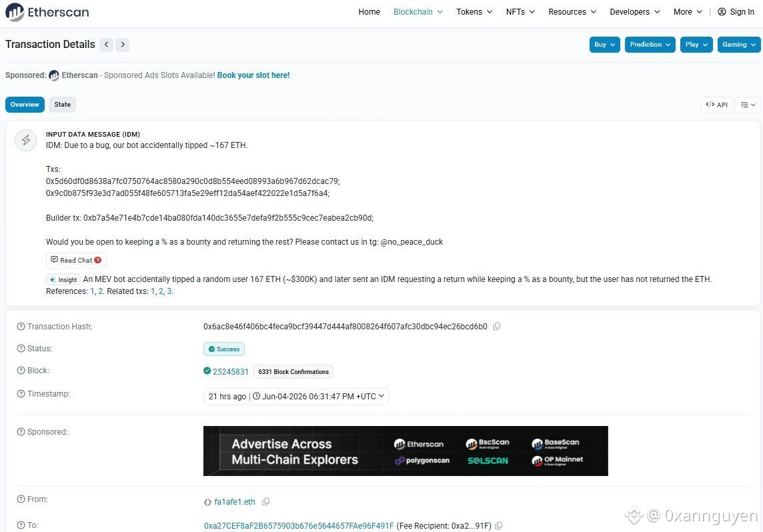Viewport: 763px width, 532px height.
Task: Copy the To address
Action: coord(499,526)
